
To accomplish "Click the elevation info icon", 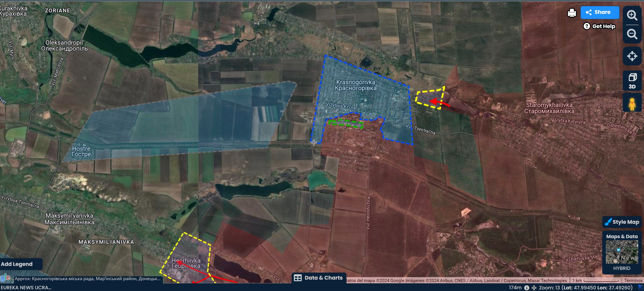I will coord(527,288).
